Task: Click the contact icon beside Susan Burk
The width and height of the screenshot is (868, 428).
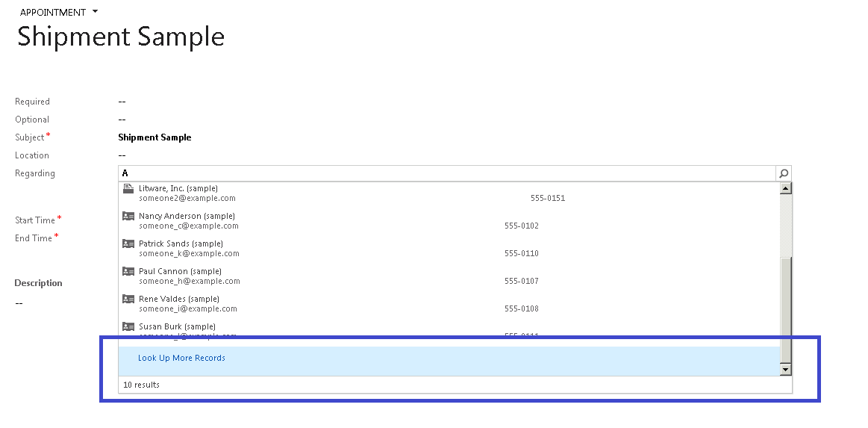Action: (128, 326)
